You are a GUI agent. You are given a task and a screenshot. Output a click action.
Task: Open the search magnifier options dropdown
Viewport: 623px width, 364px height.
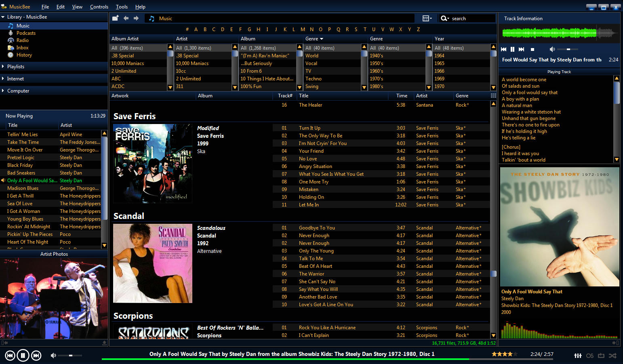pos(445,18)
